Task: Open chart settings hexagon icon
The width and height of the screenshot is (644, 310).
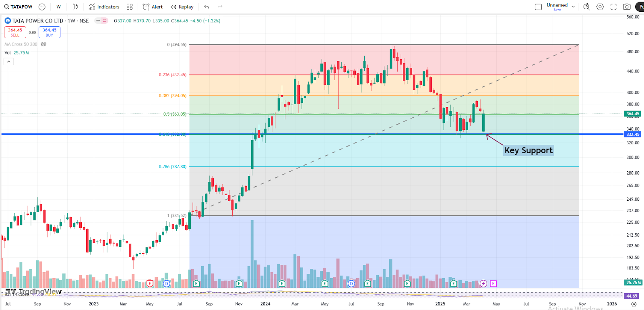Action: click(x=600, y=7)
